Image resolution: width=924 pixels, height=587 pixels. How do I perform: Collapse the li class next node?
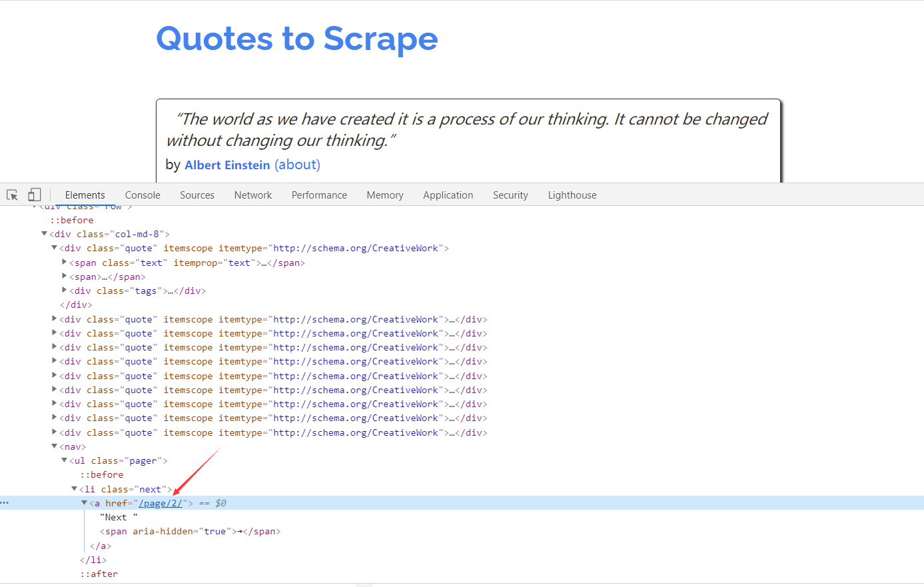(75, 489)
